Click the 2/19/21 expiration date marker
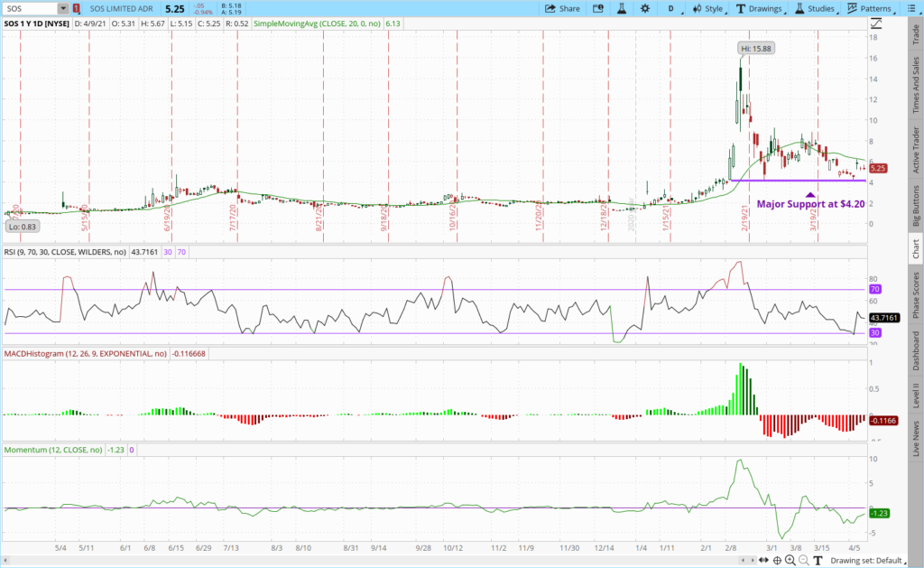This screenshot has width=924, height=568. click(744, 218)
